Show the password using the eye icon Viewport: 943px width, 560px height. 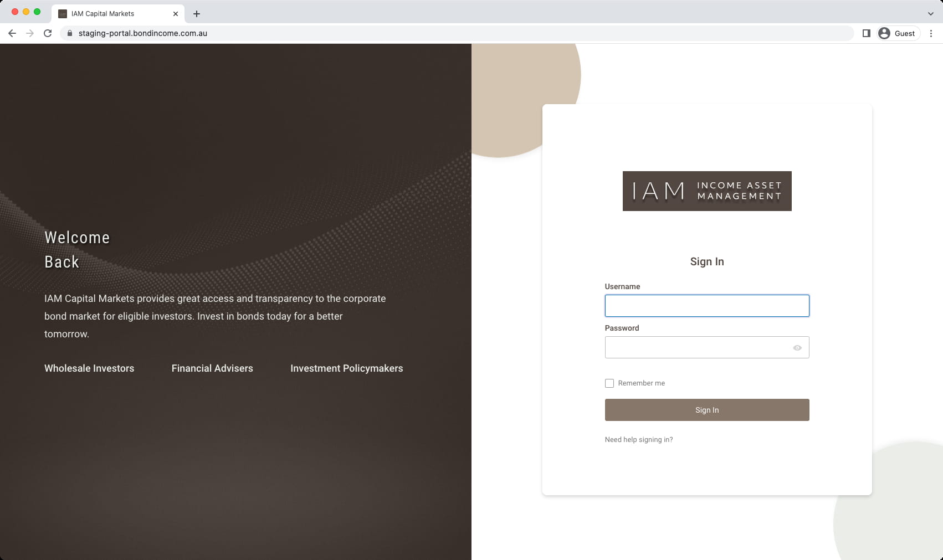[x=797, y=347]
